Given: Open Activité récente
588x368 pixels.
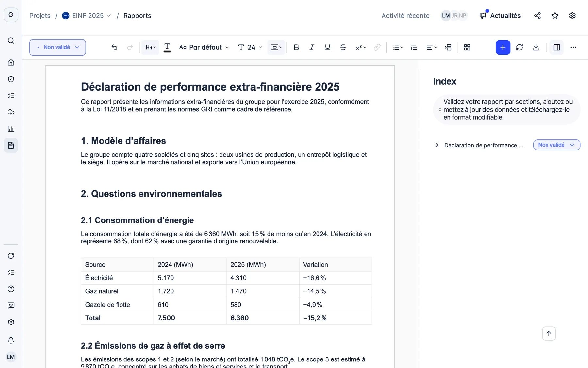Looking at the screenshot, I should [405, 16].
